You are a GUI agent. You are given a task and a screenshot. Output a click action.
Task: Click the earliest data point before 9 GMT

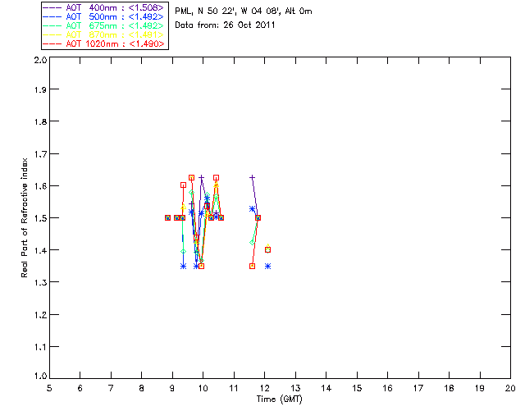(x=167, y=217)
